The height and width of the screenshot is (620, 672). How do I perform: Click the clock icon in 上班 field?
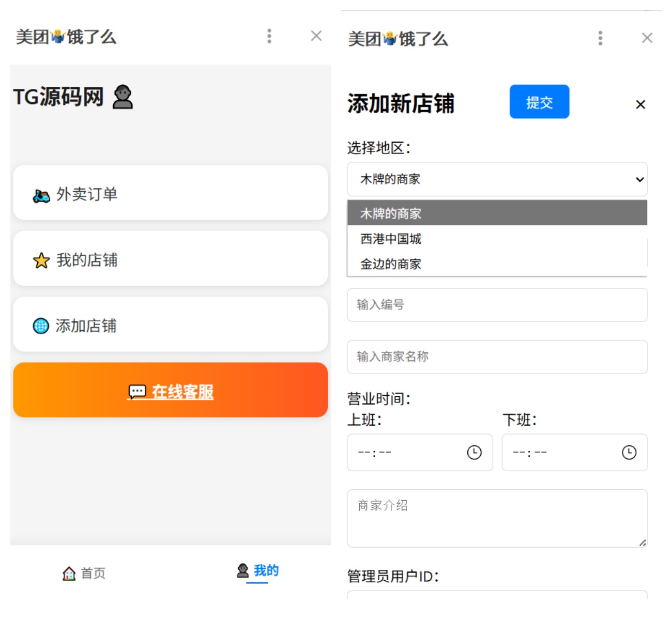pyautogui.click(x=474, y=453)
